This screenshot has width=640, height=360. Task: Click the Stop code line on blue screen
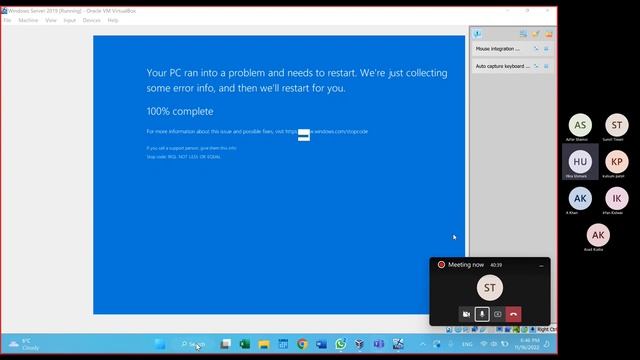click(x=183, y=157)
